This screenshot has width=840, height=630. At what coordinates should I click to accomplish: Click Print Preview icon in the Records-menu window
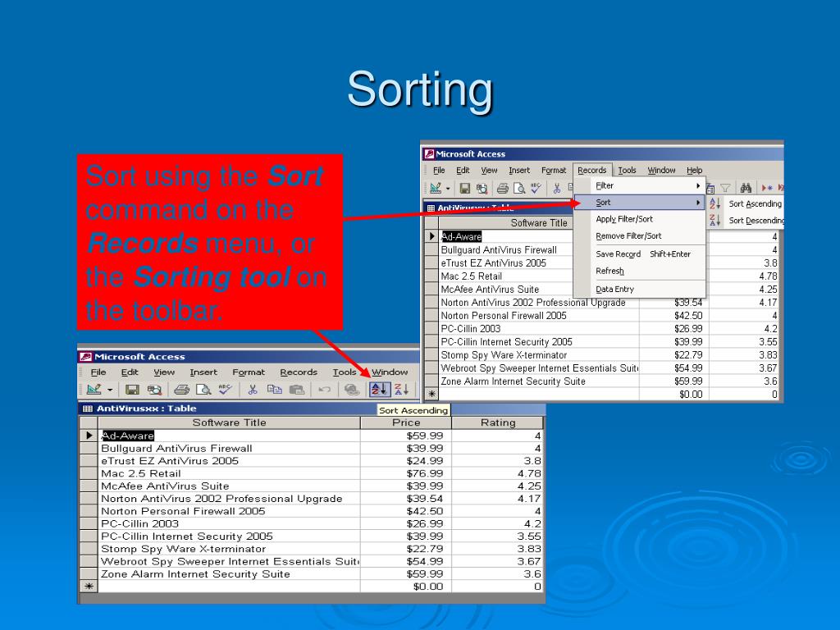[x=519, y=188]
